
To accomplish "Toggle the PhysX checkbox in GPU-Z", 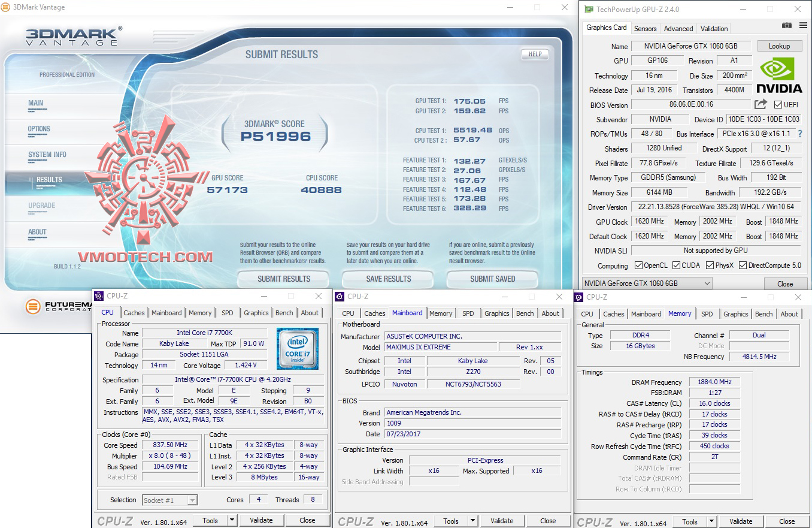I will point(709,265).
